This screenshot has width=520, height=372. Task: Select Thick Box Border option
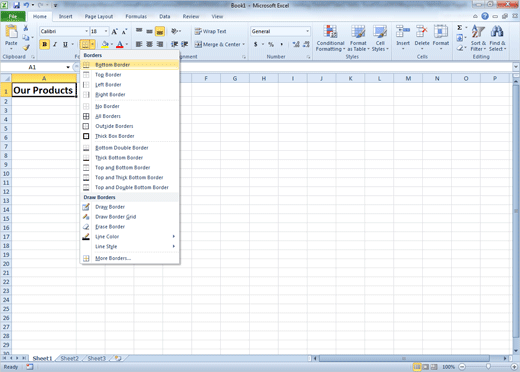(x=130, y=136)
